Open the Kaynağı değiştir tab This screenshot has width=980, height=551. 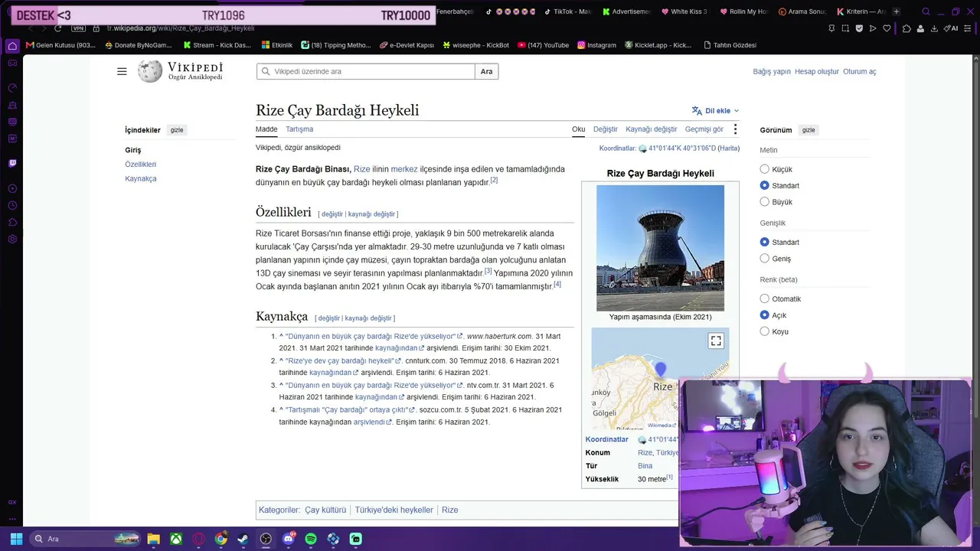[x=652, y=129]
